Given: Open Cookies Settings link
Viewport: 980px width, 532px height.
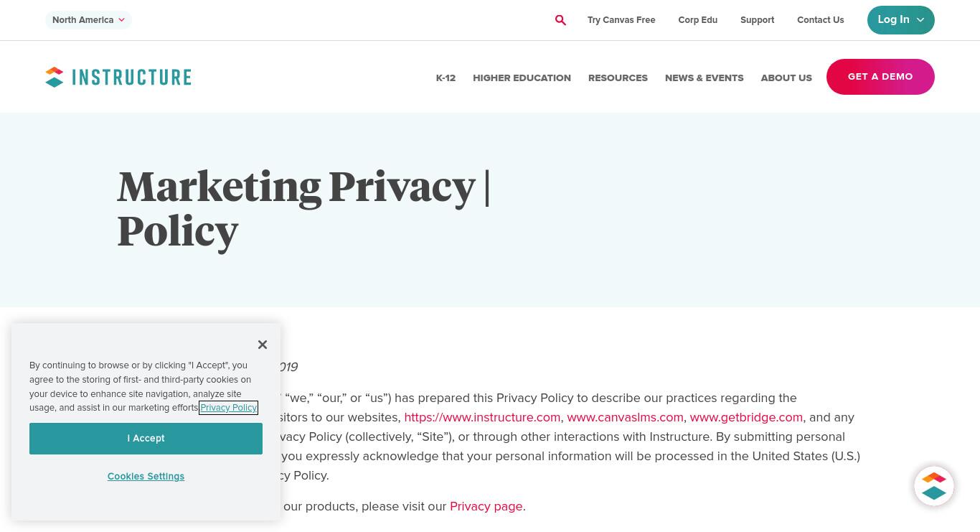Looking at the screenshot, I should point(146,477).
